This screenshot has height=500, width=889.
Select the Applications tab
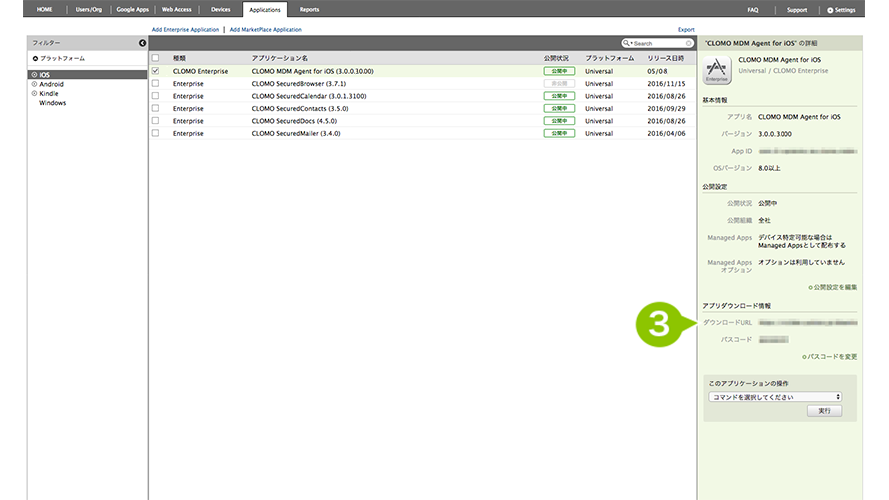tap(265, 10)
